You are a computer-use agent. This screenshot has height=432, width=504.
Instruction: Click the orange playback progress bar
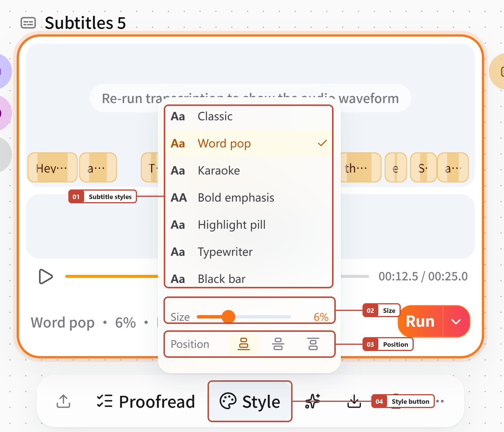click(x=112, y=276)
